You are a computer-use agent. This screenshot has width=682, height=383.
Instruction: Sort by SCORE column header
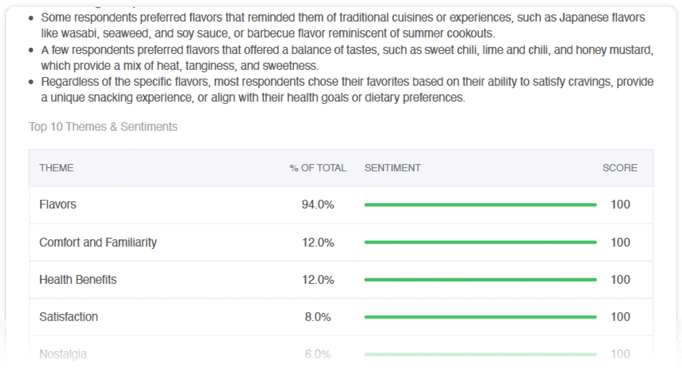(x=619, y=168)
